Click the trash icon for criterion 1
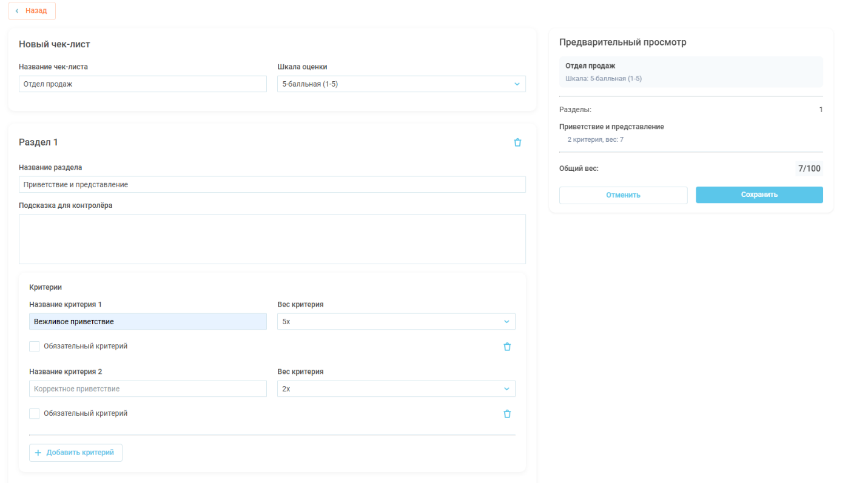 (x=507, y=347)
